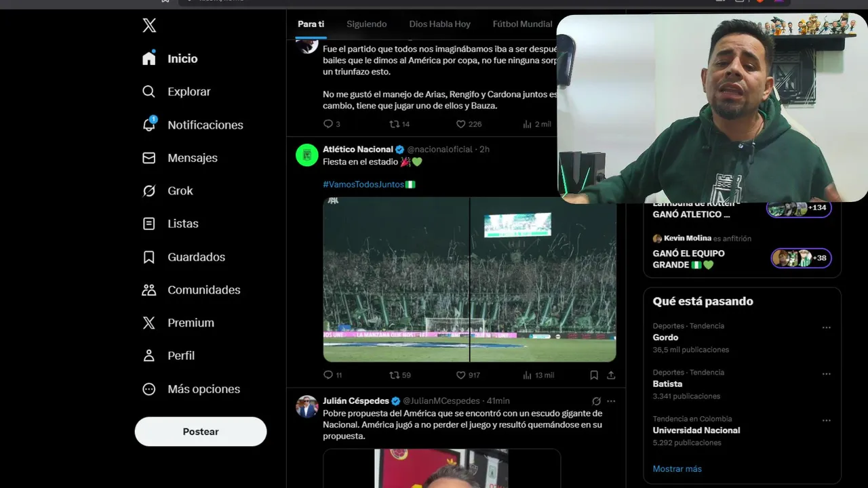
Task: Open the Notificaciones bell icon
Action: 149,125
